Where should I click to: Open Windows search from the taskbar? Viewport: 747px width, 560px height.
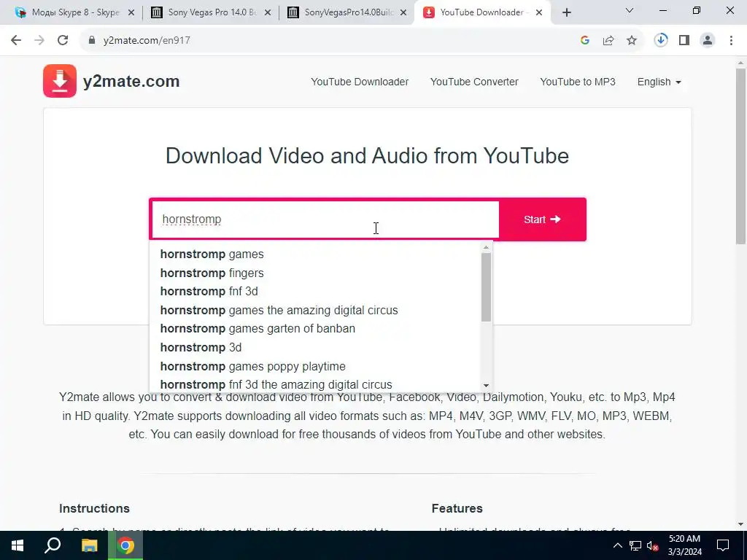tap(53, 545)
